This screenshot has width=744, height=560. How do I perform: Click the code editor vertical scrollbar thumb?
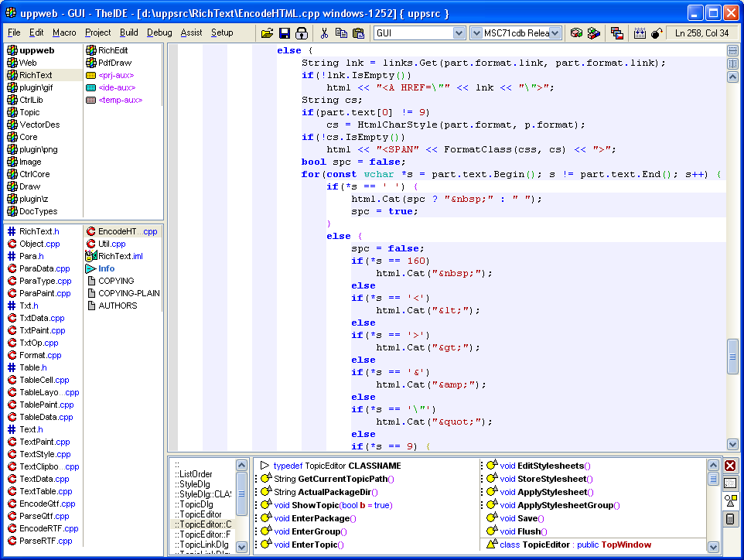click(x=732, y=356)
